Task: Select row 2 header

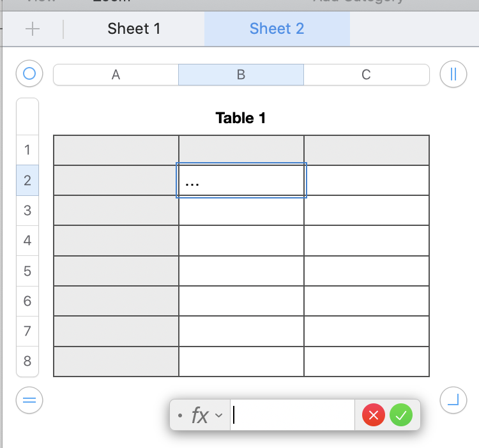Action: [x=27, y=181]
